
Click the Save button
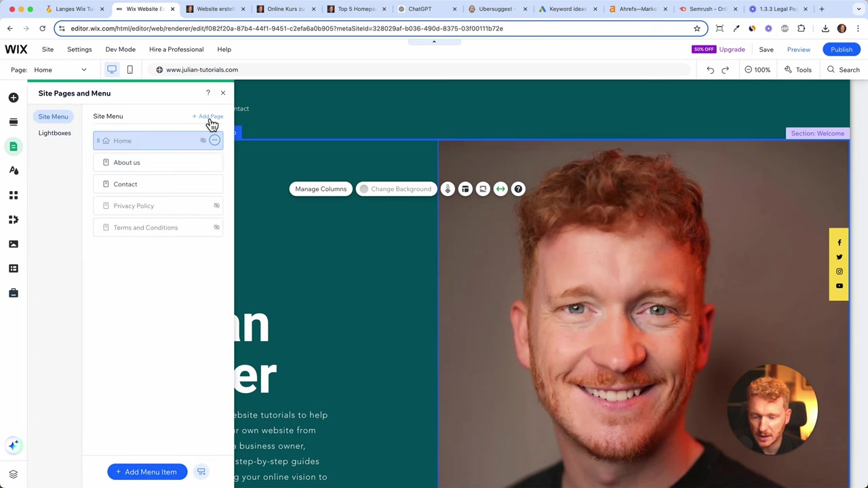click(x=766, y=49)
